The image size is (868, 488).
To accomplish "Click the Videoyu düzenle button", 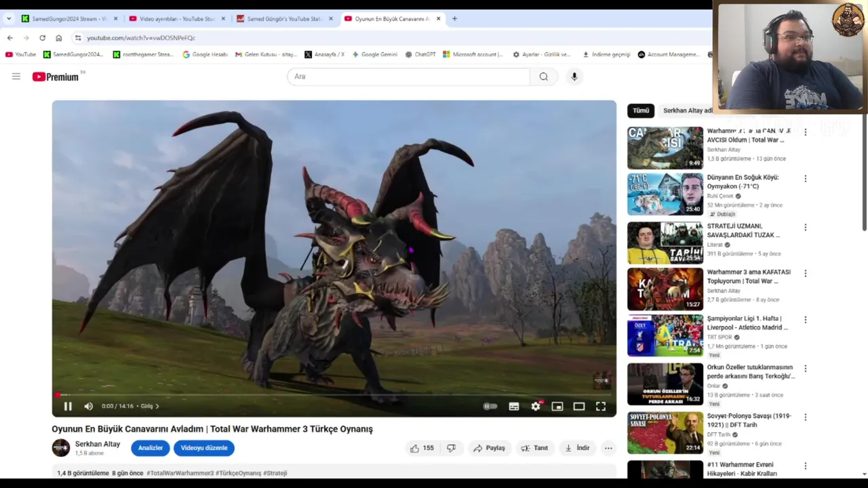I will [x=204, y=448].
